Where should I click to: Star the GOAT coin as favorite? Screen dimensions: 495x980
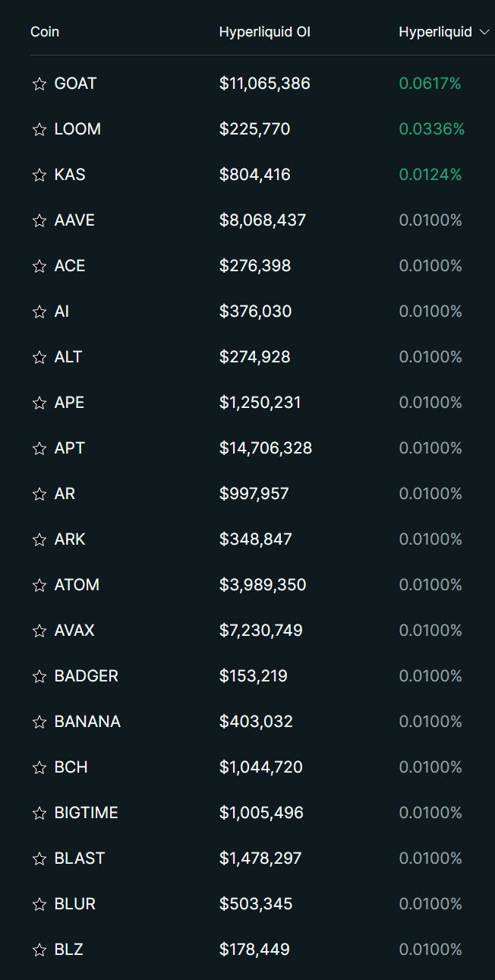tap(39, 84)
